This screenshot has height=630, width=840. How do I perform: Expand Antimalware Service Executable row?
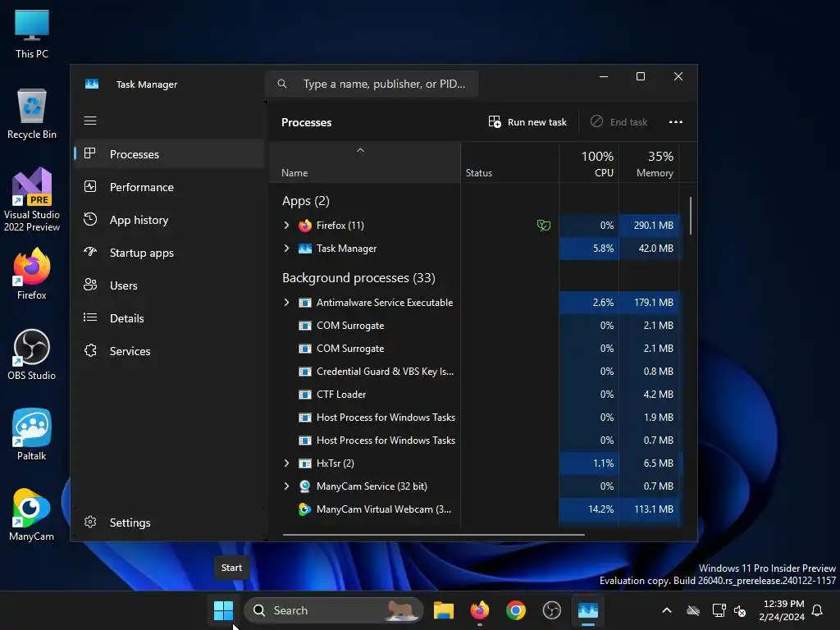point(286,302)
